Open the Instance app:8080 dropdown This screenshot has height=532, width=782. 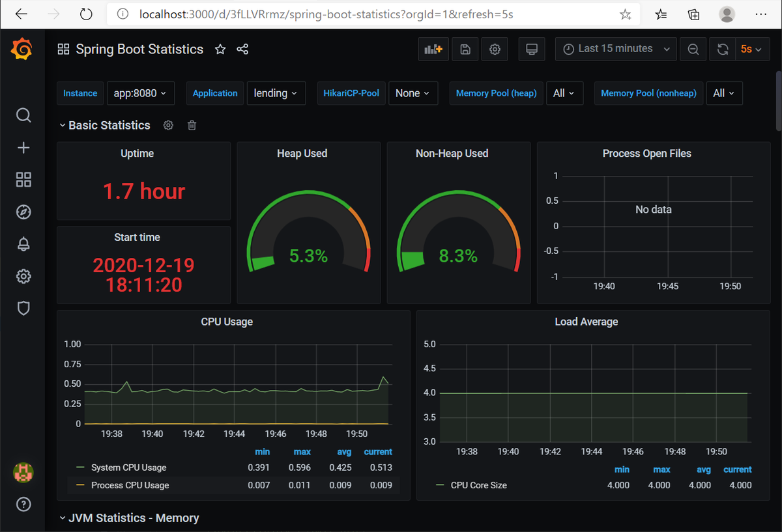[140, 93]
